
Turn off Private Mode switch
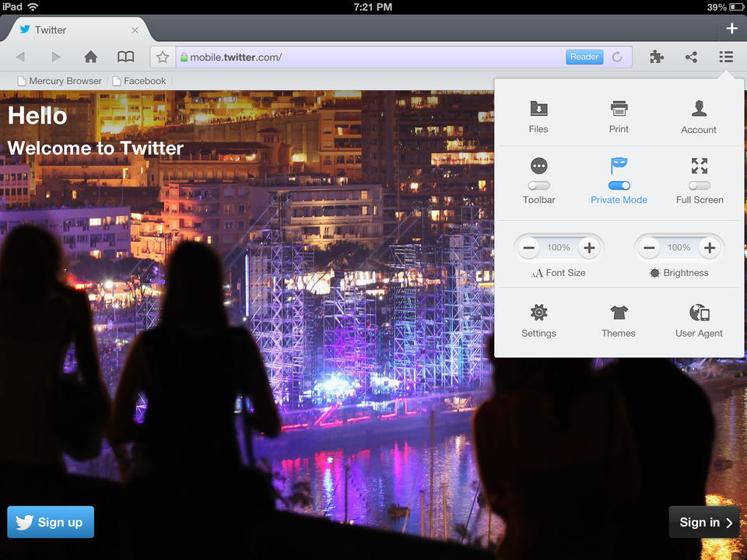click(x=619, y=186)
